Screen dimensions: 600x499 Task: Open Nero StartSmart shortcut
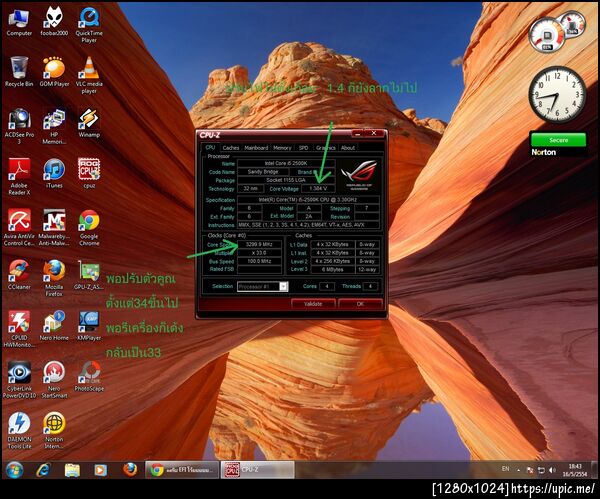point(54,380)
